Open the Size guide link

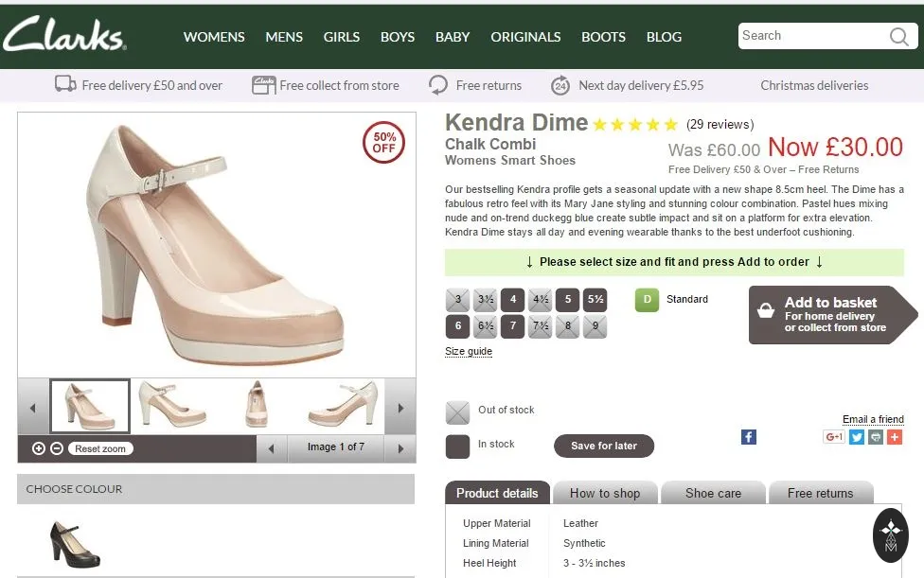point(469,351)
